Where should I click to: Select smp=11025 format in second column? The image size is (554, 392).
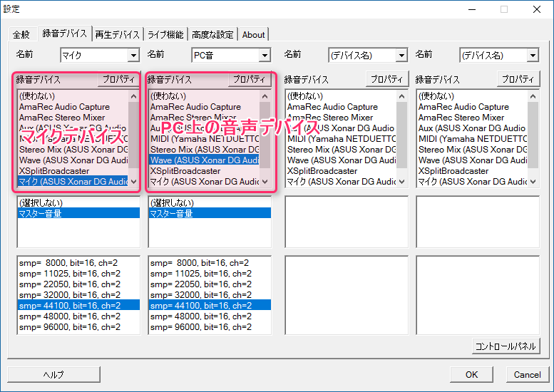click(210, 274)
